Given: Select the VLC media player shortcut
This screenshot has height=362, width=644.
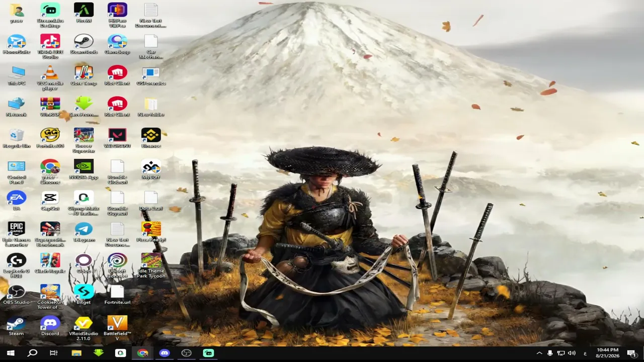Looking at the screenshot, I should (x=50, y=77).
